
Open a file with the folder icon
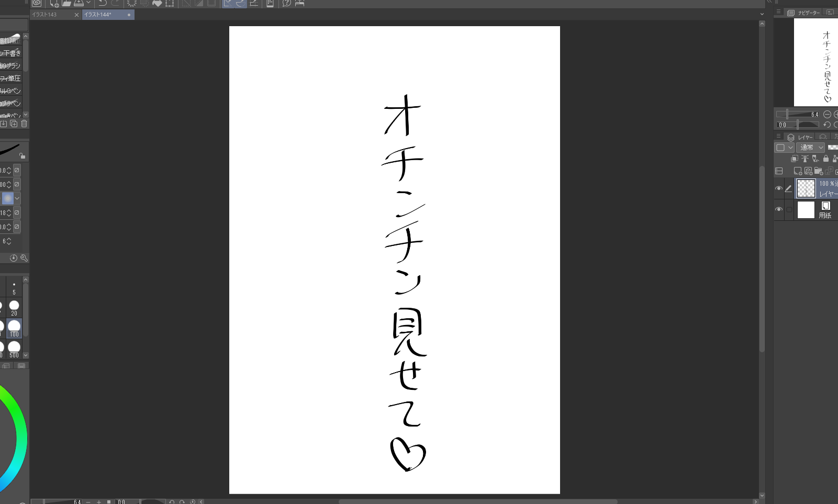tap(66, 3)
